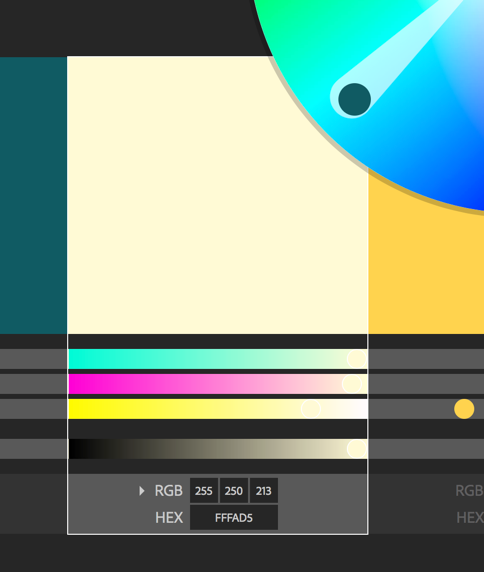The width and height of the screenshot is (484, 572).
Task: Click the black brightness slider handle
Action: 357,449
